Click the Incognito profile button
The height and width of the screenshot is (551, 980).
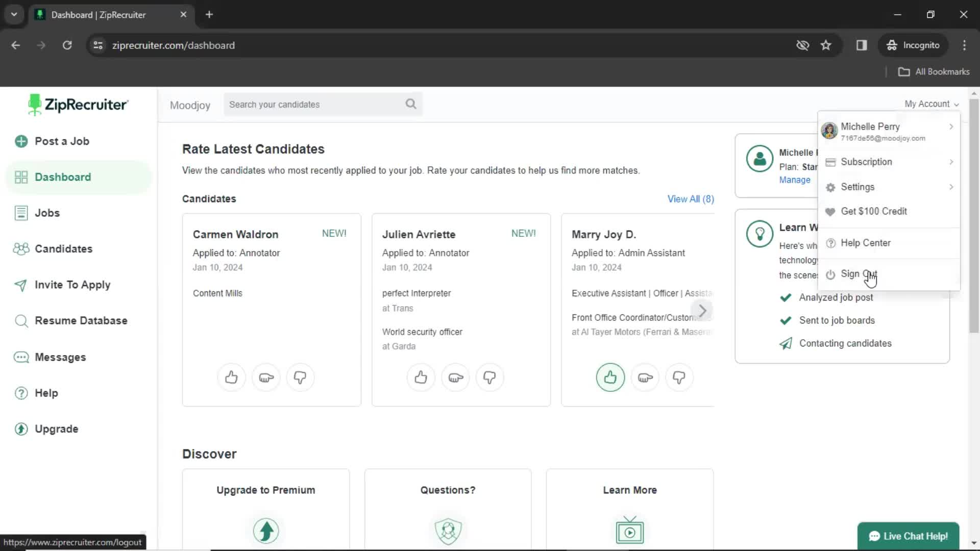pos(913,45)
